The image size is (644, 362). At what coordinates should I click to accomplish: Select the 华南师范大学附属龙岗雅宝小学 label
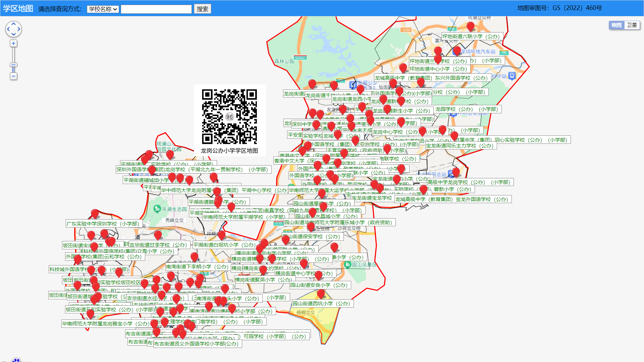[105, 324]
